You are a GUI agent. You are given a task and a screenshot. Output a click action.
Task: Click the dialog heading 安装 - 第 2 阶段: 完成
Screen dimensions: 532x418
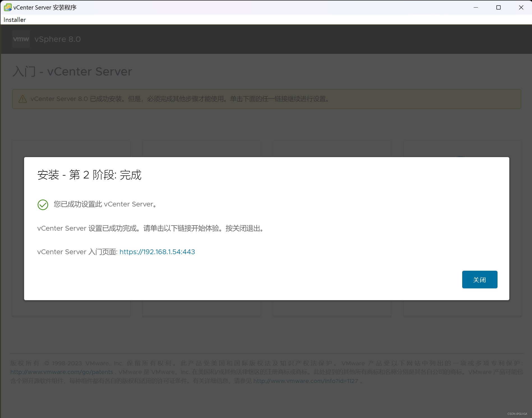(89, 175)
